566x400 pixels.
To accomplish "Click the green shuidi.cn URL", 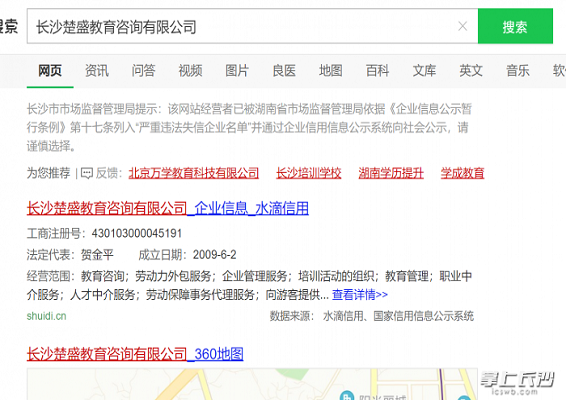I will (x=47, y=316).
